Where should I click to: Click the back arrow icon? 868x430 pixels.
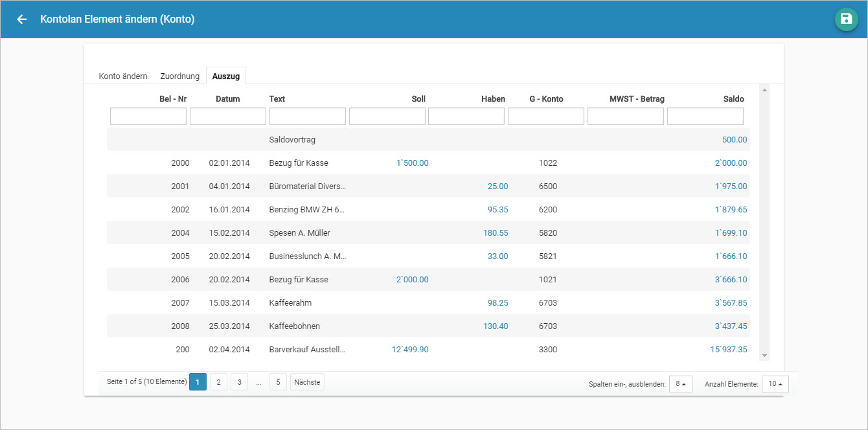[x=22, y=19]
